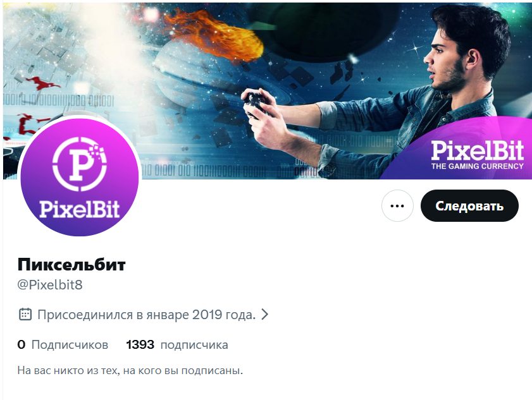
Task: Expand the chevron after the join date
Action: (265, 315)
